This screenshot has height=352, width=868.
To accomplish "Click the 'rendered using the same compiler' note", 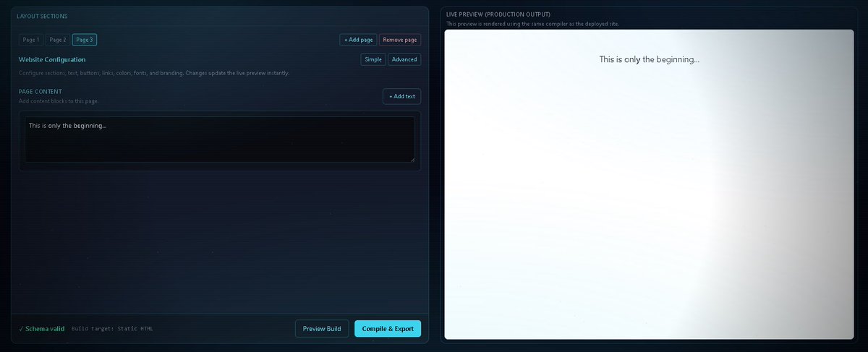I will coord(532,24).
